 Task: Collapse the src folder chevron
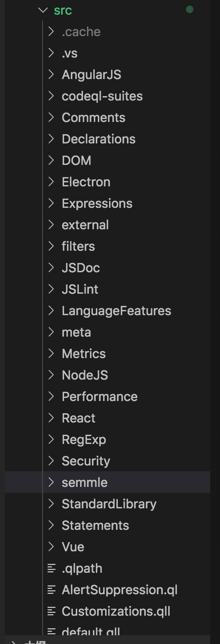point(43,10)
